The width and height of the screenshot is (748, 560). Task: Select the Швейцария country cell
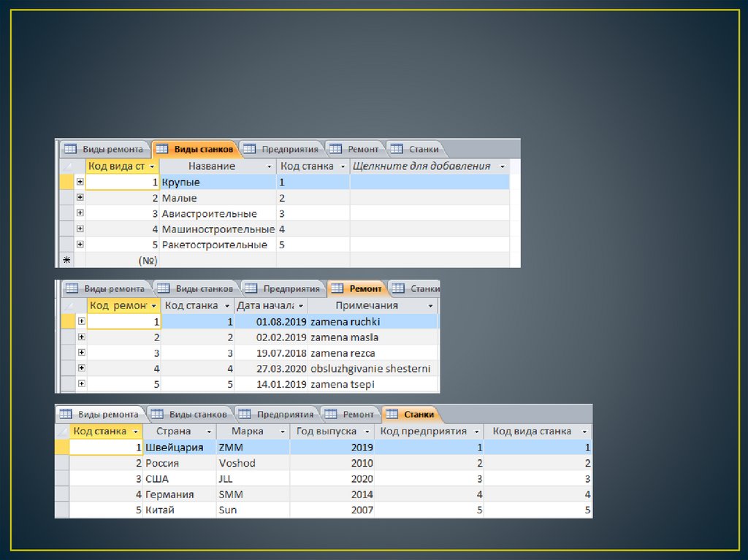point(178,447)
